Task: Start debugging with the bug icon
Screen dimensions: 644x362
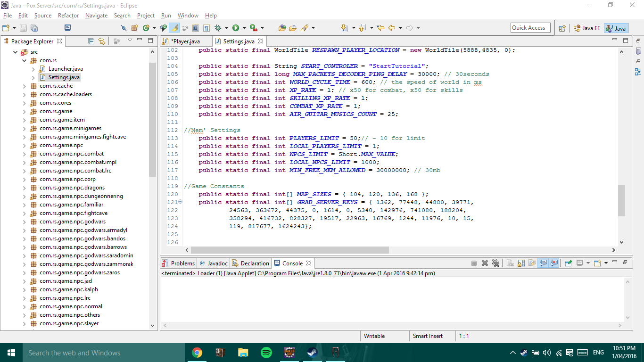Action: (x=218, y=28)
